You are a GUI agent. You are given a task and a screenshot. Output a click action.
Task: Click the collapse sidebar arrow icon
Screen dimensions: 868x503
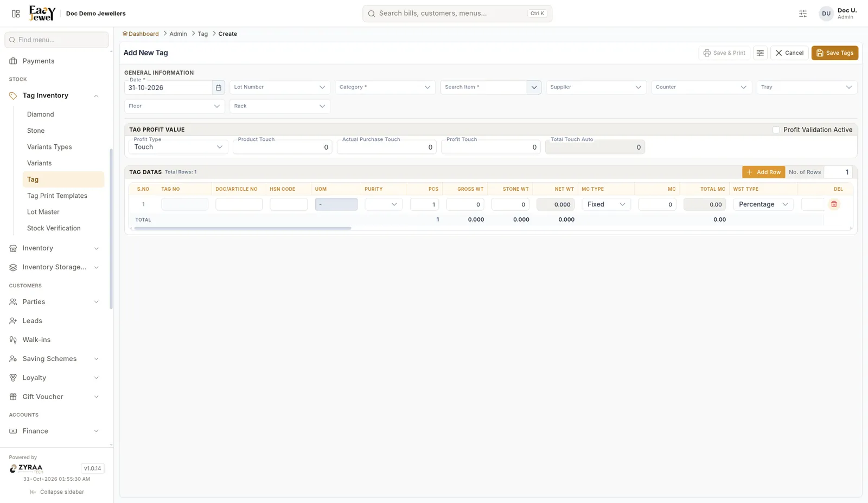33,492
